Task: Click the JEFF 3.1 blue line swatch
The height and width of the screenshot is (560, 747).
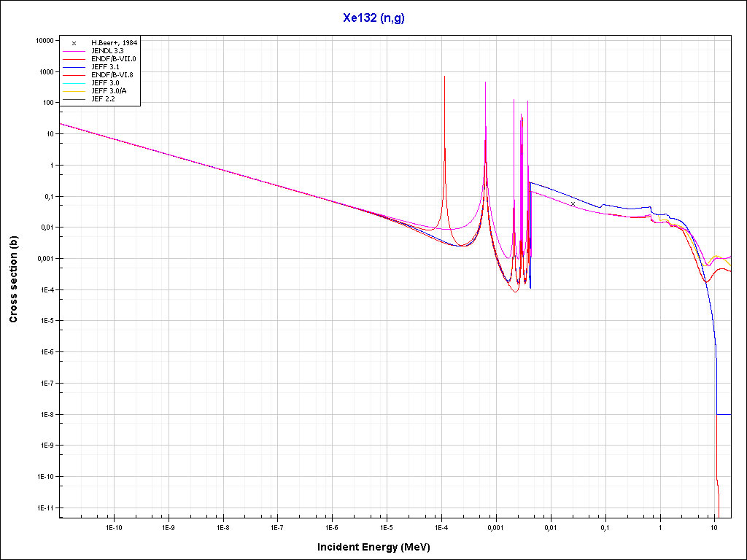Action: 74,67
